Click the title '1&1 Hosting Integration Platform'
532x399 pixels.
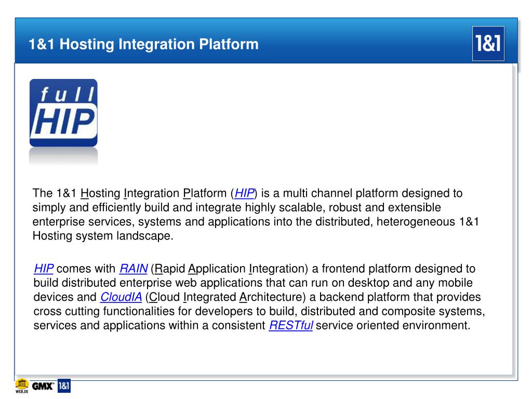pos(143,44)
